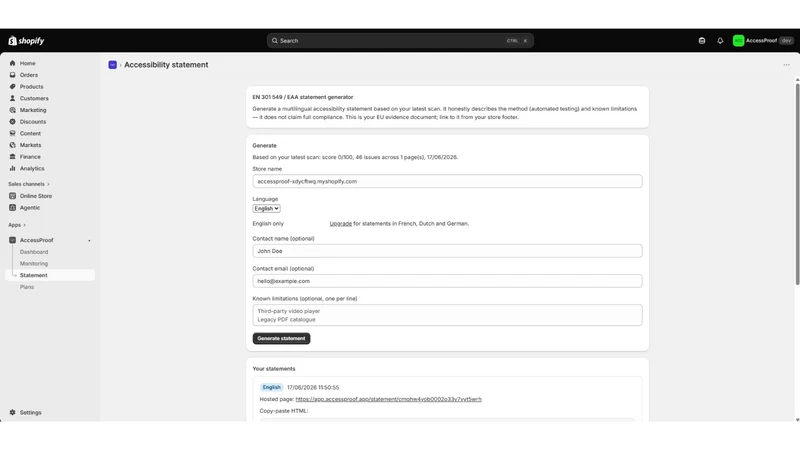Click the purple app icon in breadcrumb
The width and height of the screenshot is (800, 450).
click(112, 65)
